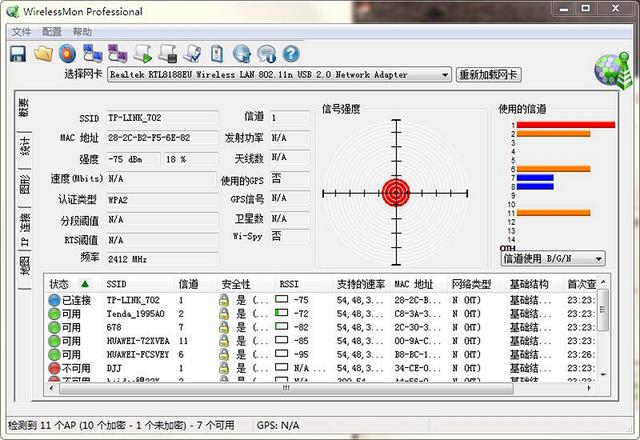This screenshot has height=440, width=640.
Task: Switch to the IP 连接 vertical tab
Action: [24, 230]
